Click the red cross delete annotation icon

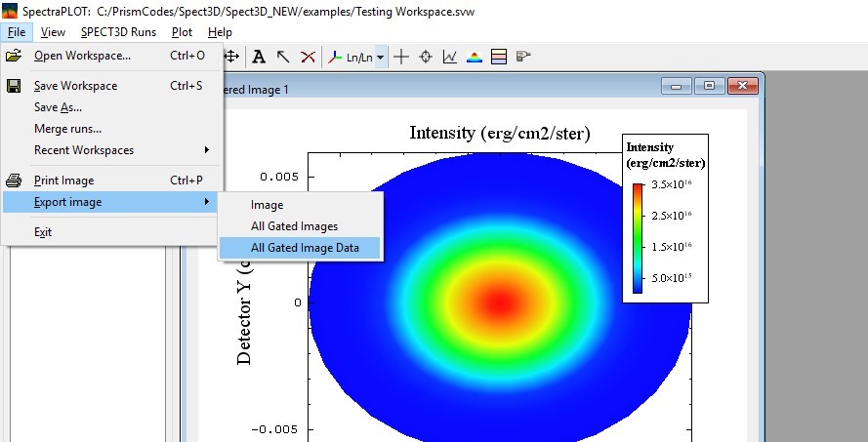(x=308, y=57)
